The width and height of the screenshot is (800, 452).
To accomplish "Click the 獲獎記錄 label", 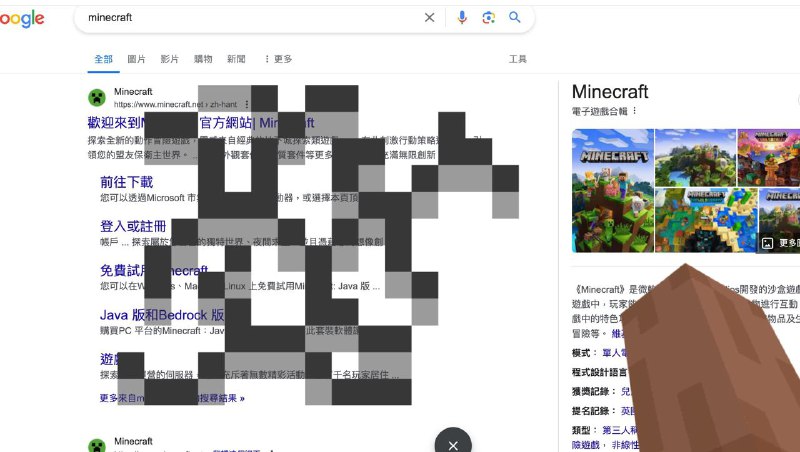I will 591,391.
